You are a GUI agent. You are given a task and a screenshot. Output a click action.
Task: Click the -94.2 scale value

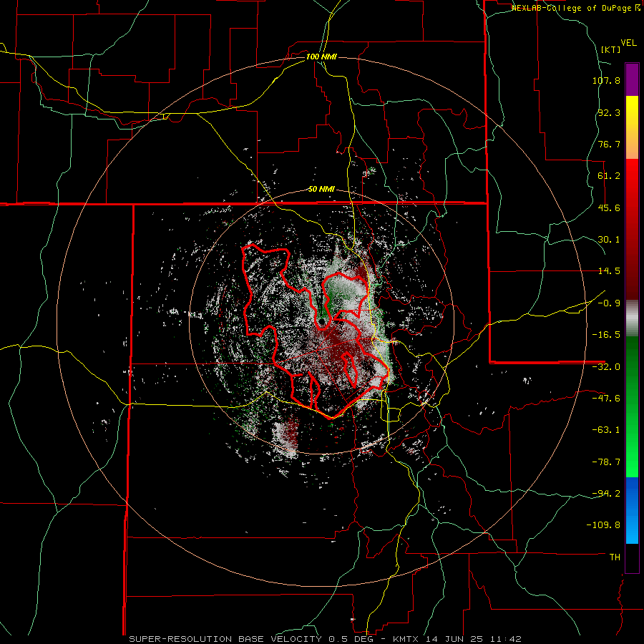[606, 494]
